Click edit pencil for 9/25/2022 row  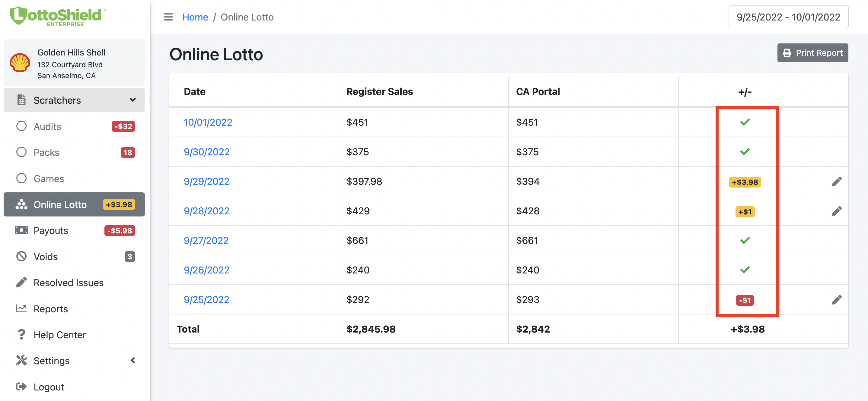pyautogui.click(x=837, y=300)
